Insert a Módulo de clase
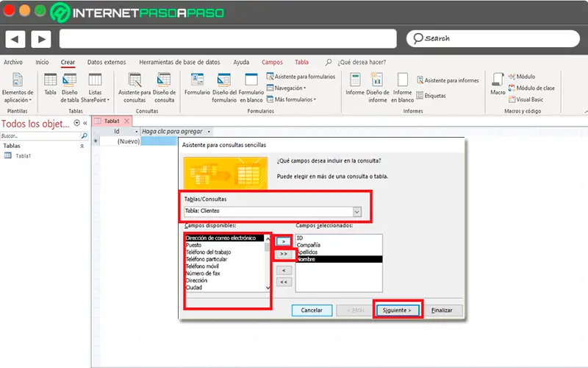The height and width of the screenshot is (368, 588). click(531, 88)
